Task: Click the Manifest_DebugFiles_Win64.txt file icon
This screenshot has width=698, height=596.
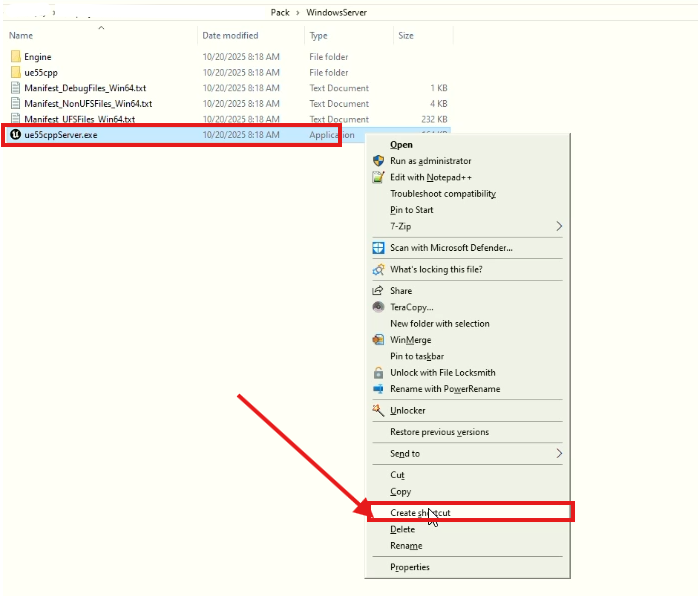Action: point(15,88)
